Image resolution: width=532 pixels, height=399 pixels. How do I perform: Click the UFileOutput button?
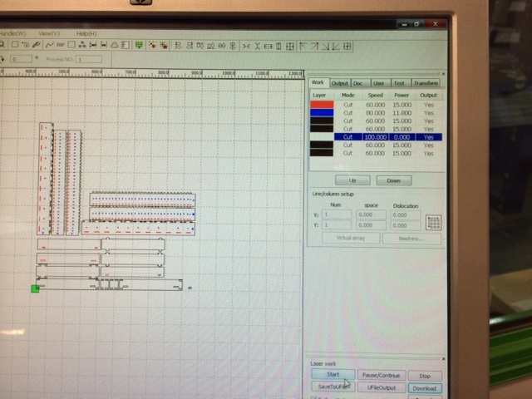[x=382, y=387]
